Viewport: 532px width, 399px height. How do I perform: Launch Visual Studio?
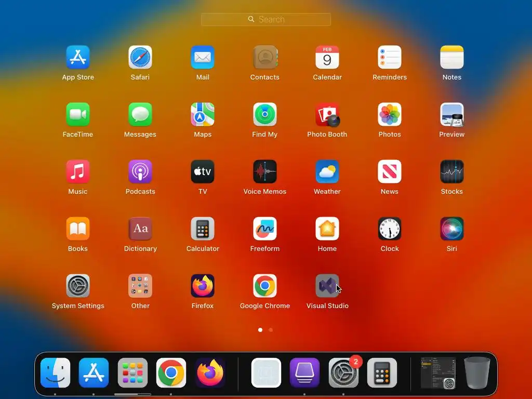(327, 286)
